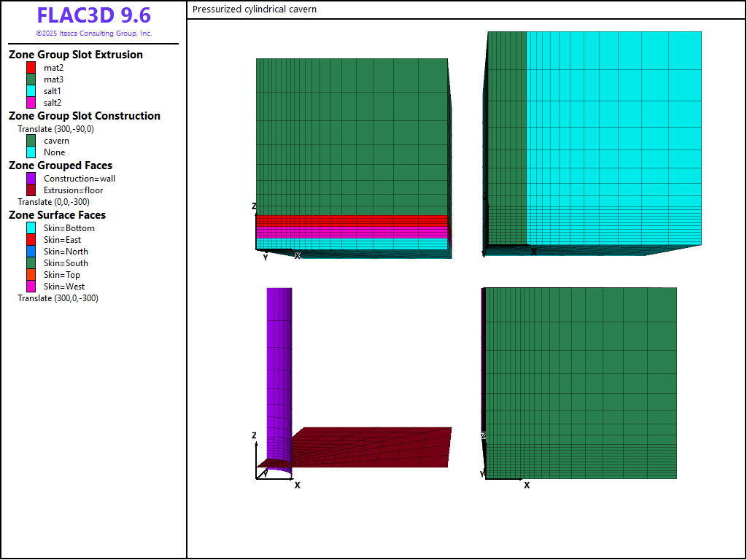Click the purple cavern wall cylinder surface

tap(278, 365)
